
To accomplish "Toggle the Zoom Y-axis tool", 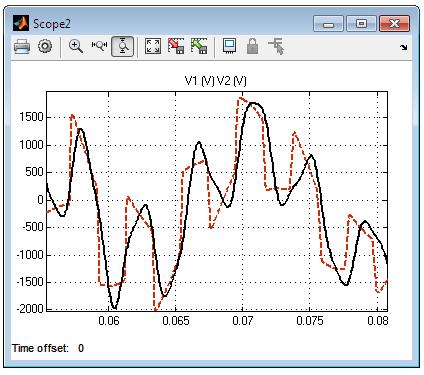I will (x=123, y=46).
